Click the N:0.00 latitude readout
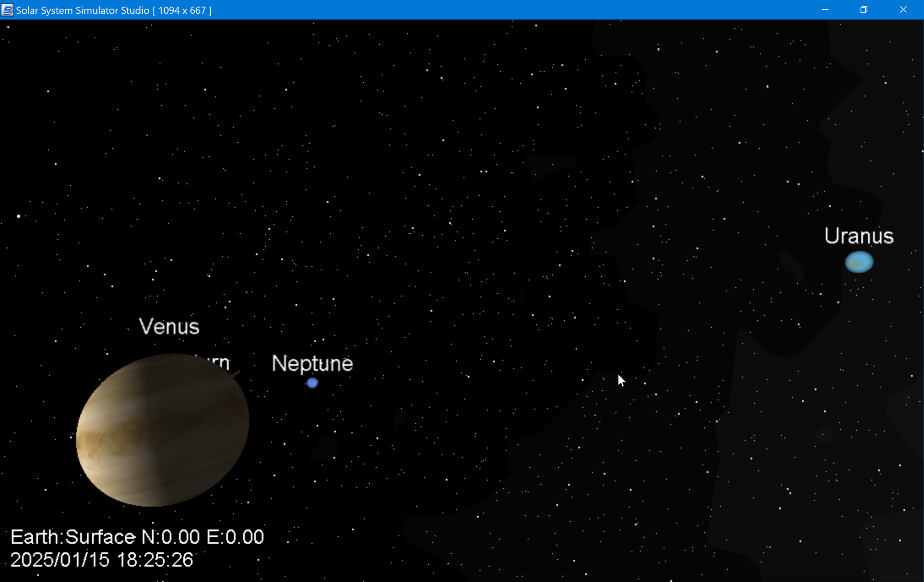924x582 pixels. (x=171, y=537)
